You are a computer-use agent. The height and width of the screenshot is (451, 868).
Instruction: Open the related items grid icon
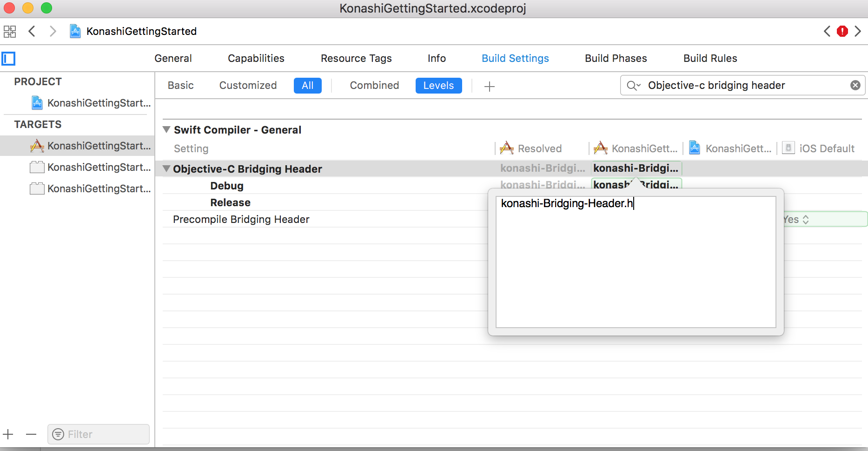pyautogui.click(x=10, y=32)
